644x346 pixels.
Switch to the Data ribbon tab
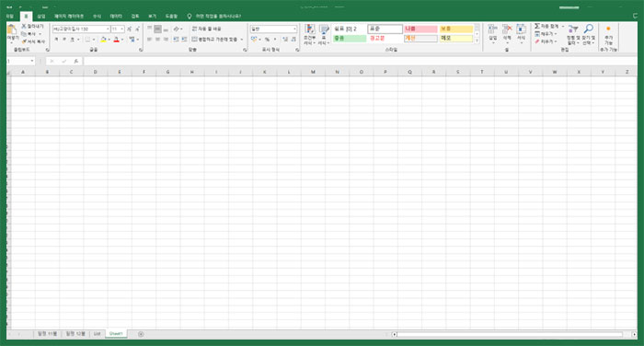click(x=116, y=16)
